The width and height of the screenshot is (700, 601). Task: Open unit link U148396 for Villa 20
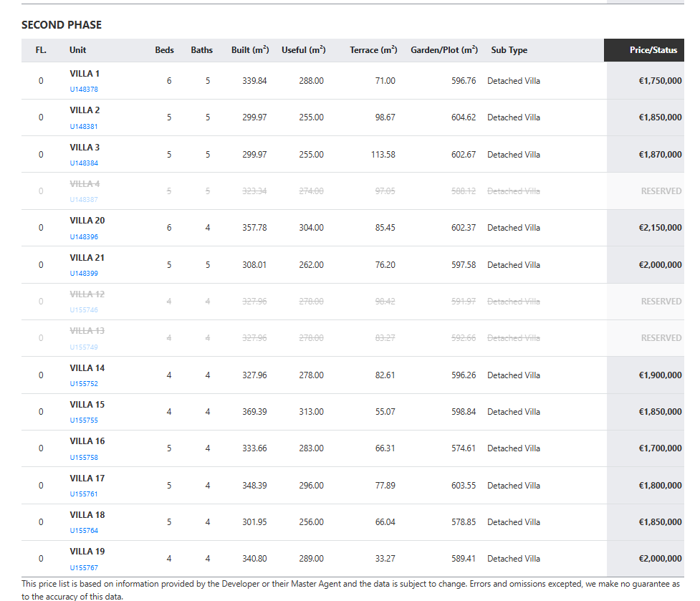(84, 236)
